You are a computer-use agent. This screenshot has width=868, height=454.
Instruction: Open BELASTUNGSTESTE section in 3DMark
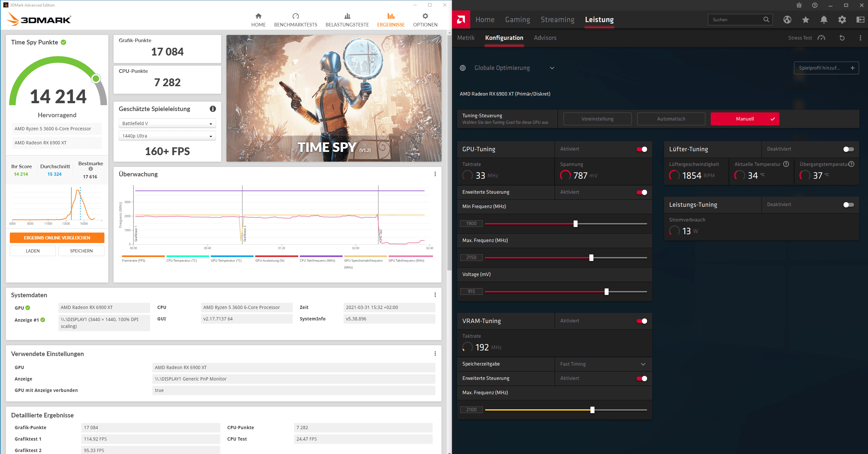pos(347,20)
